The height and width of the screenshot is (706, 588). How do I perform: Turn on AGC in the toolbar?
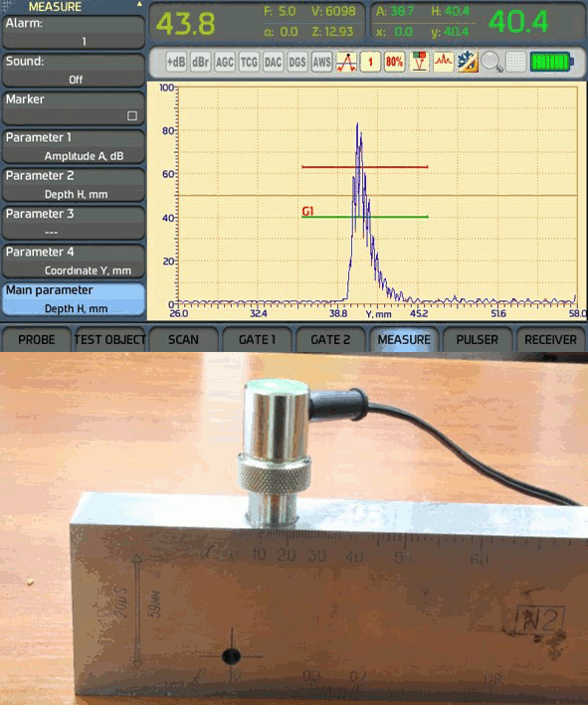[x=225, y=62]
